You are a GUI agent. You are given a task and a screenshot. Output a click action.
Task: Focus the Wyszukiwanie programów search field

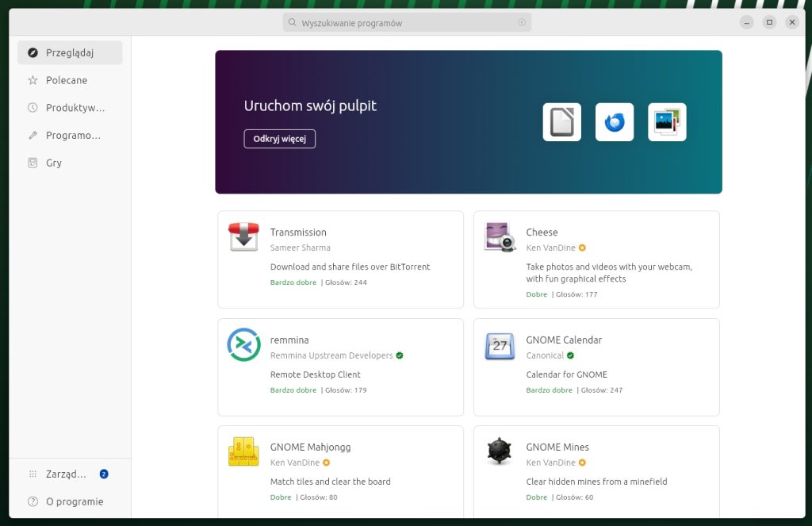[404, 23]
